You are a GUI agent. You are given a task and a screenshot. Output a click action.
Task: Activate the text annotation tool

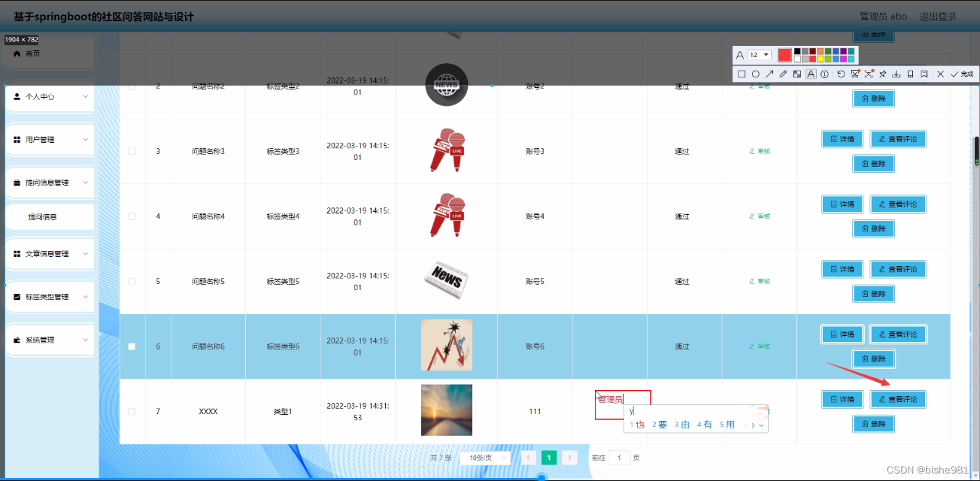click(812, 73)
